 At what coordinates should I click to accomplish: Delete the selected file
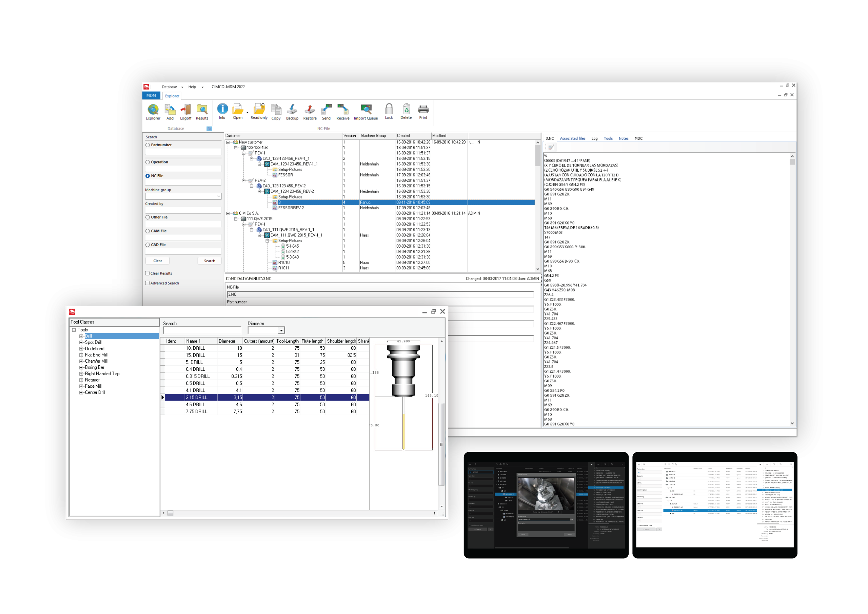[407, 112]
